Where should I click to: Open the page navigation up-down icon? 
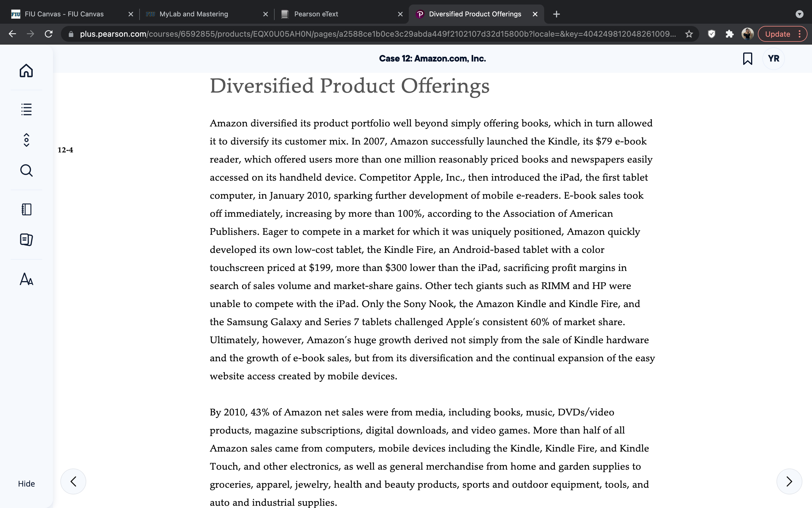pos(26,140)
